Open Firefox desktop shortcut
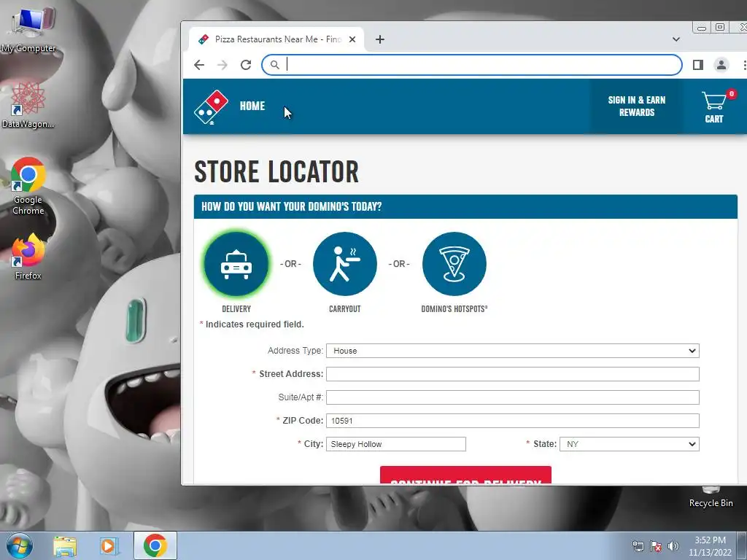Viewport: 747px width, 560px height. click(x=28, y=257)
